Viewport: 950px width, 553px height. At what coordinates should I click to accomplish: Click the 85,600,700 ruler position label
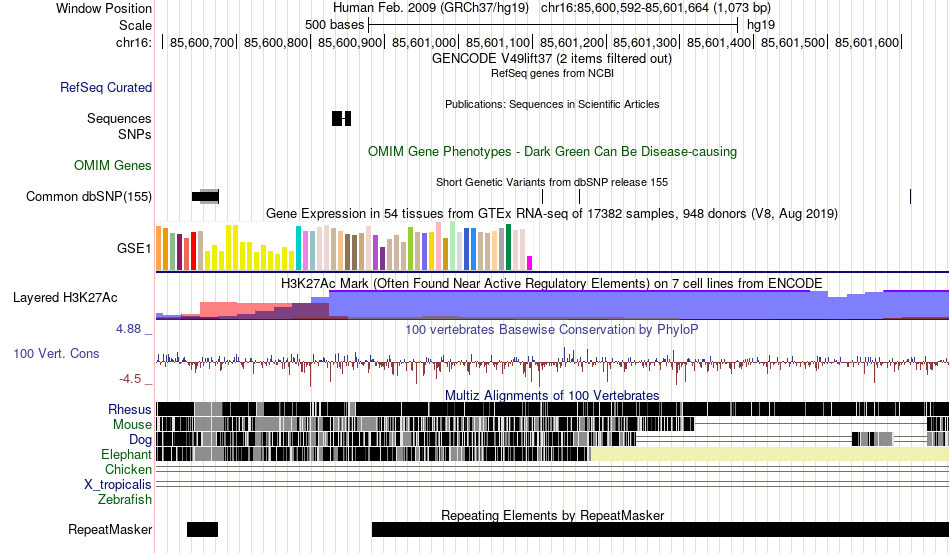click(x=202, y=42)
